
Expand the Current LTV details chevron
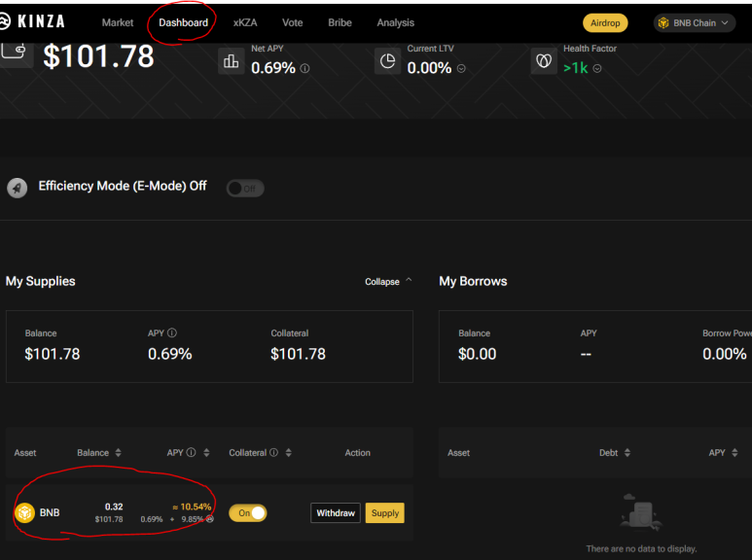461,69
